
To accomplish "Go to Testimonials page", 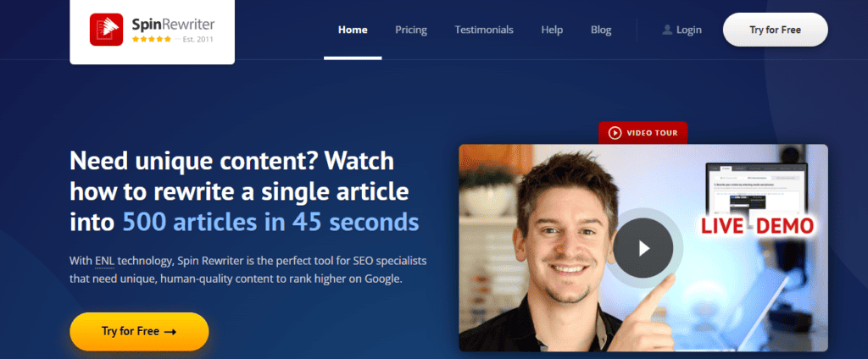I will tap(484, 30).
